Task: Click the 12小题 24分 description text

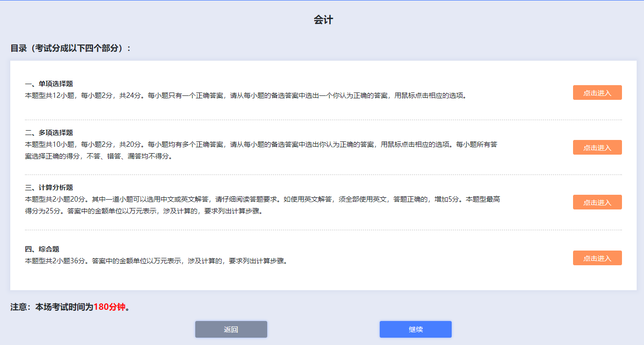Action: pyautogui.click(x=245, y=96)
